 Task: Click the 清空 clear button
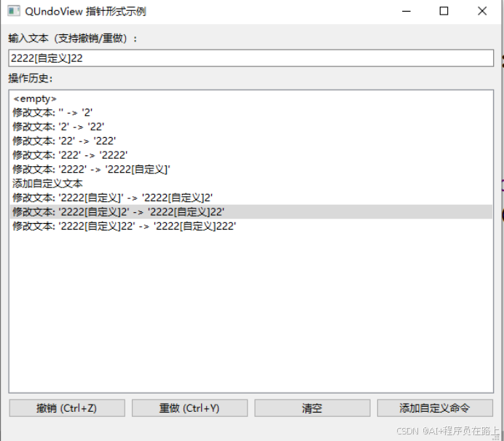[x=312, y=408]
